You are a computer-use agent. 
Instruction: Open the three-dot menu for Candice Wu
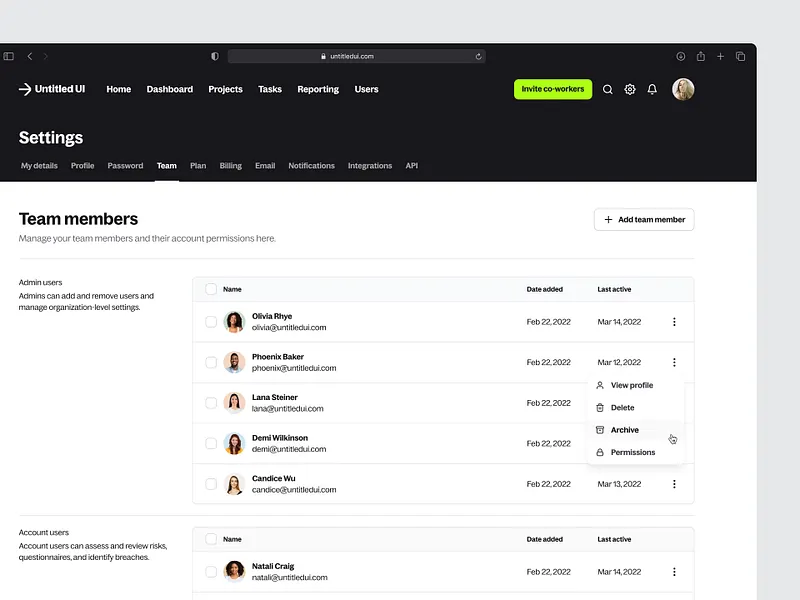coord(674,483)
